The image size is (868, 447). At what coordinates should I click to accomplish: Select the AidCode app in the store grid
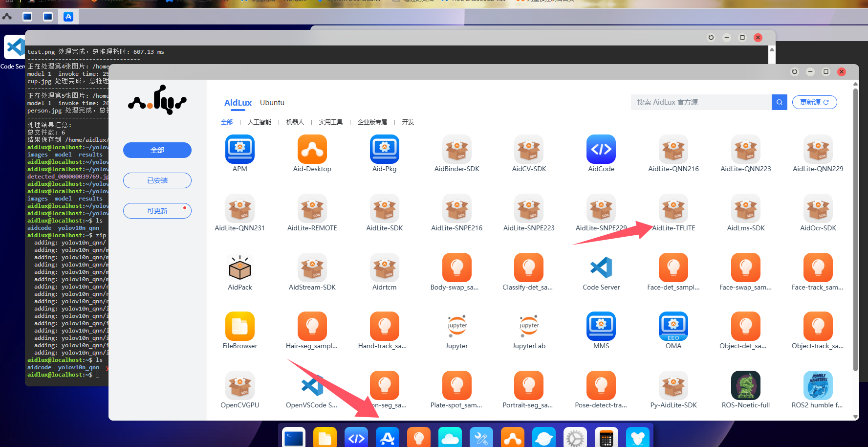point(601,149)
